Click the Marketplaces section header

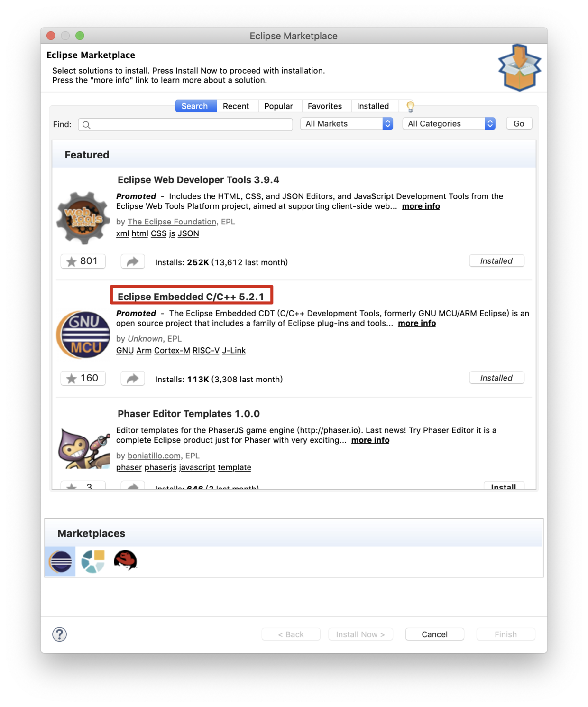pyautogui.click(x=91, y=533)
